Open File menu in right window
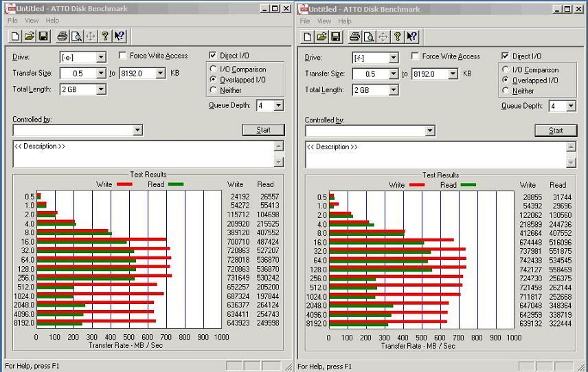 (x=305, y=21)
